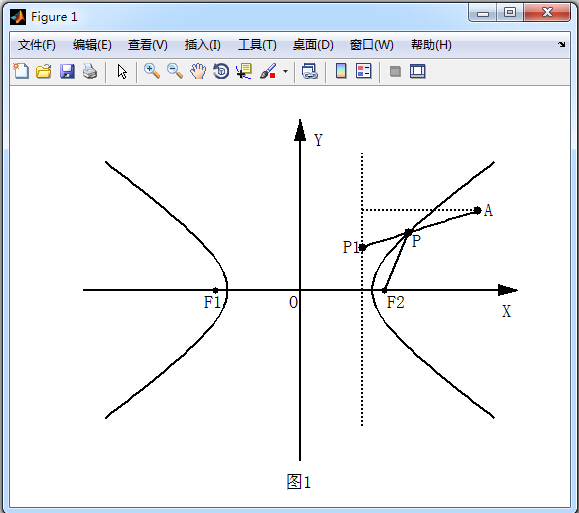Screen dimensions: 579x513
Task: Create a new figure with toolbar icon
Action: click(x=21, y=71)
